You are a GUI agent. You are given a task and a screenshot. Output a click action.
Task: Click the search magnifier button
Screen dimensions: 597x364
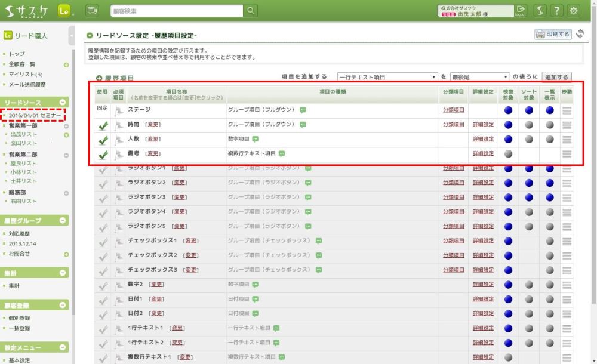(x=251, y=10)
